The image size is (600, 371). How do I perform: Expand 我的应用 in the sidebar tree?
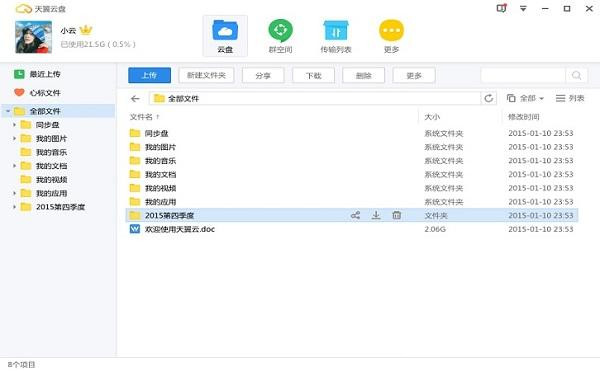pyautogui.click(x=15, y=193)
